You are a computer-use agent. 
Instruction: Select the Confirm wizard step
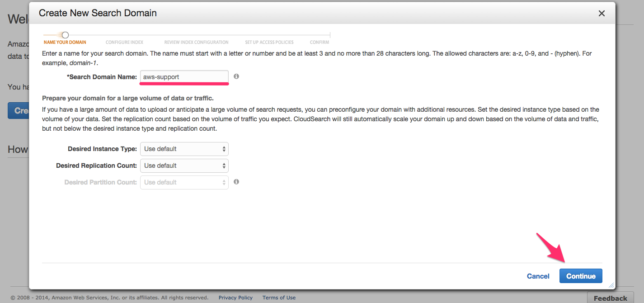pos(320,42)
